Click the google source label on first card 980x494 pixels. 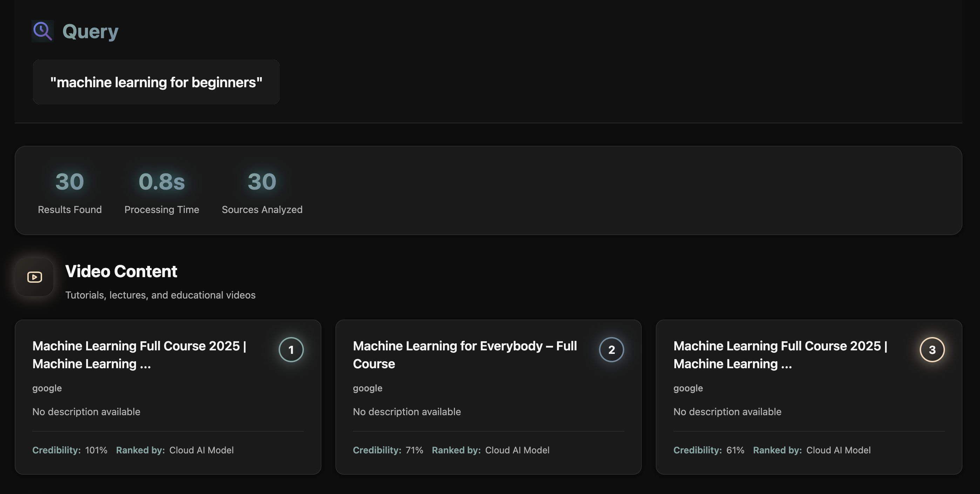pos(47,388)
